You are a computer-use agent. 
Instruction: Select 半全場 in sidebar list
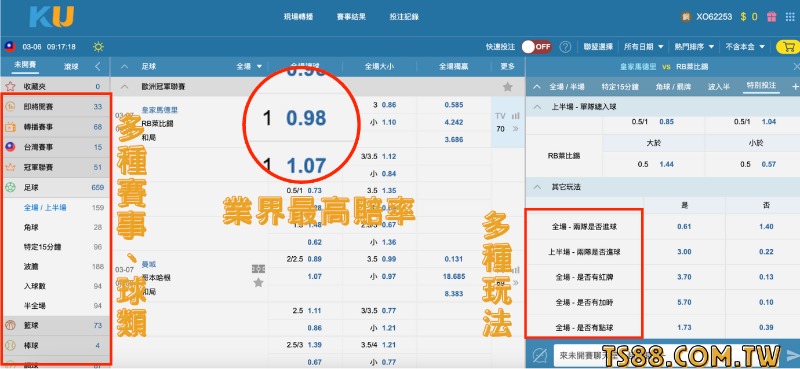(x=35, y=306)
